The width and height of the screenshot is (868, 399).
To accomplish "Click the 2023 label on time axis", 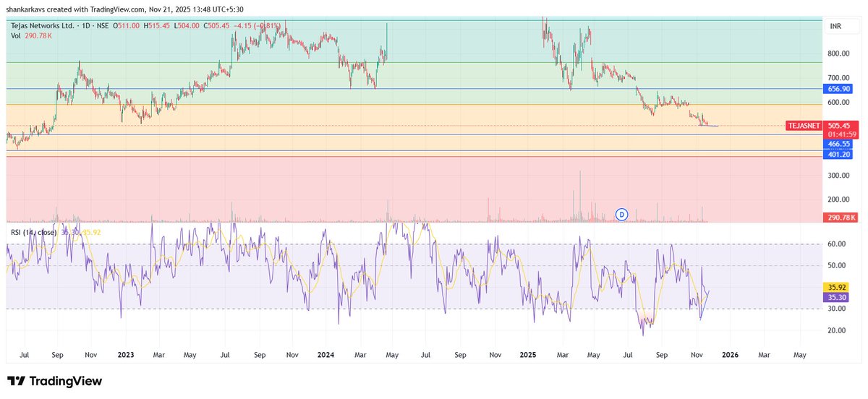I will tap(126, 356).
